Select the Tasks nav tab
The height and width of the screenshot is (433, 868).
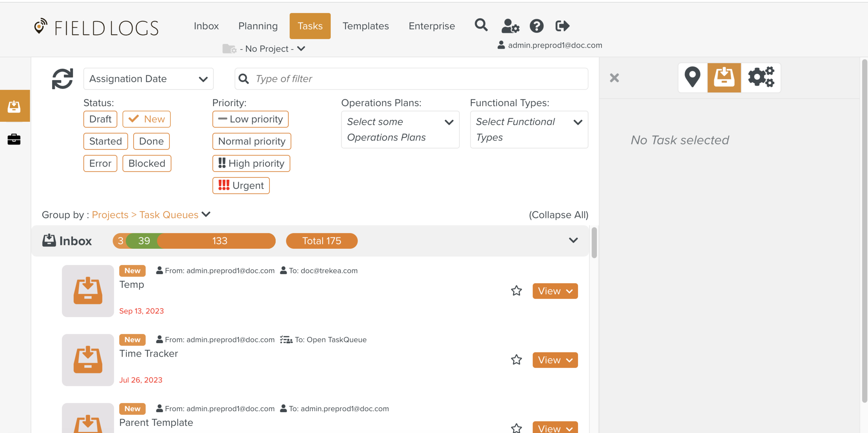310,26
